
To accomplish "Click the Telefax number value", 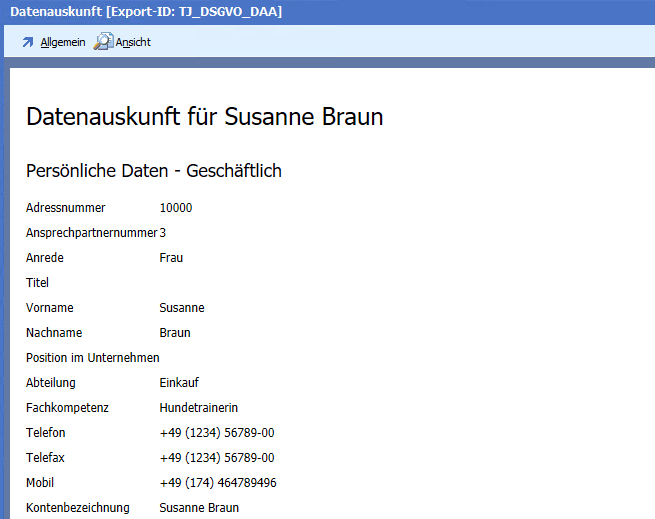I will tap(216, 458).
